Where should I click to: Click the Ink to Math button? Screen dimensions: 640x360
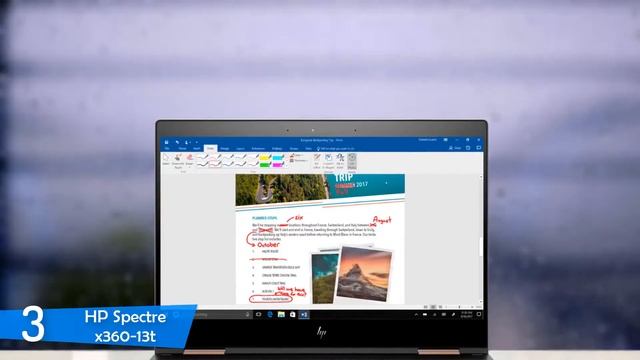(x=340, y=161)
